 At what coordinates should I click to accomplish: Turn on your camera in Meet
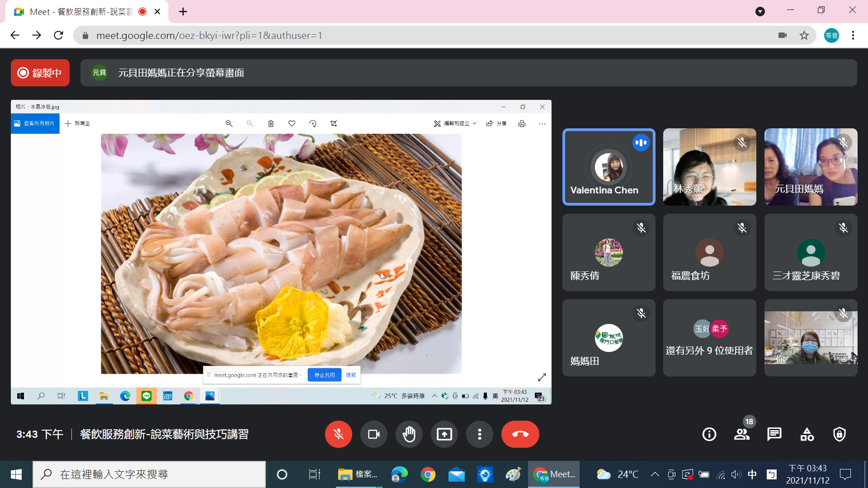coord(373,434)
